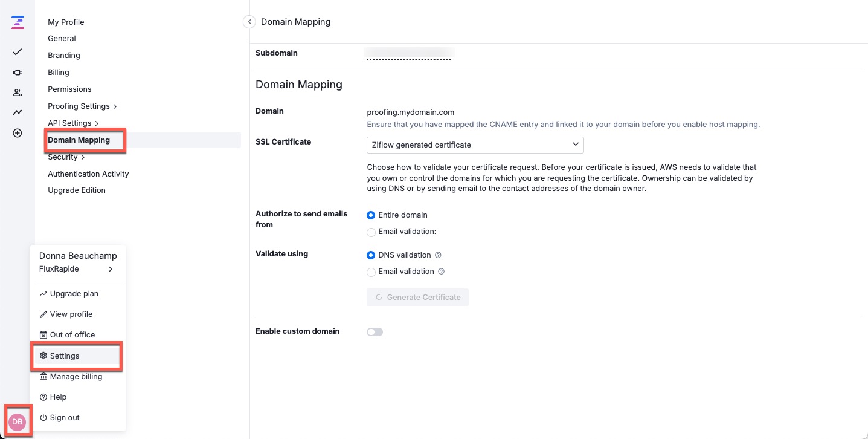Click the back arrow beside Domain Mapping title
Image resolution: width=868 pixels, height=439 pixels.
[249, 21]
